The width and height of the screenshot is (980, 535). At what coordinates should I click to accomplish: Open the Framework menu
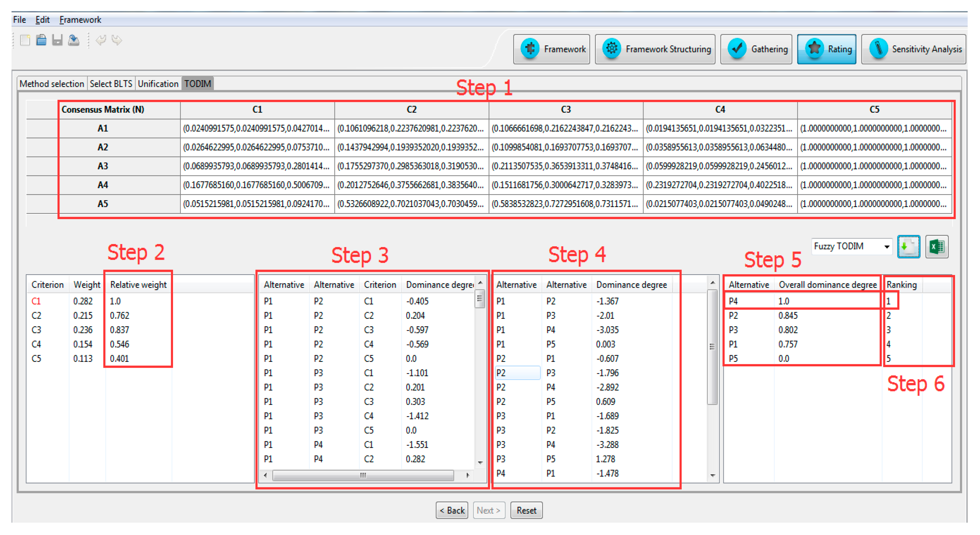80,20
